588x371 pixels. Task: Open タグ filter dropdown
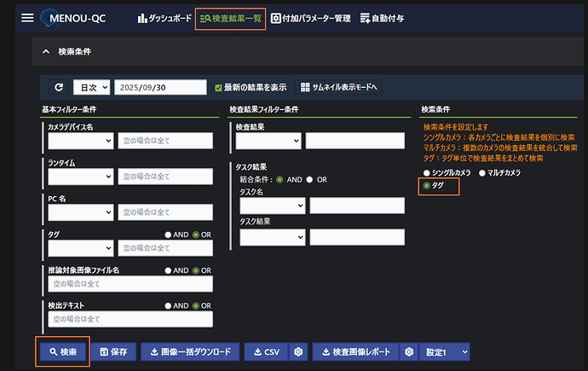81,248
